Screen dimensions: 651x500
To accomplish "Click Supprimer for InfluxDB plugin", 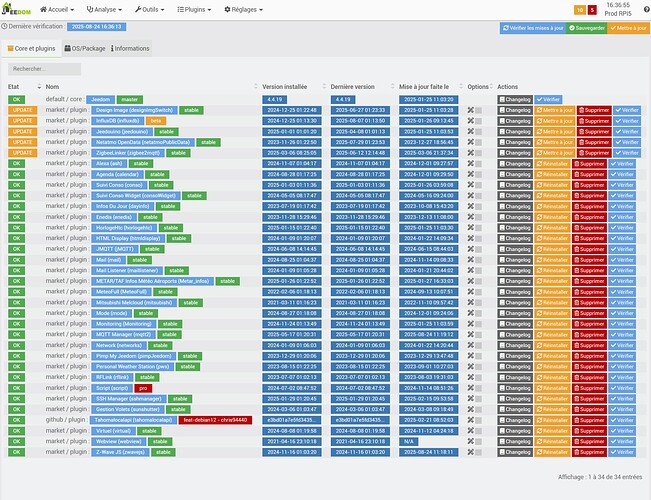I will pos(594,121).
